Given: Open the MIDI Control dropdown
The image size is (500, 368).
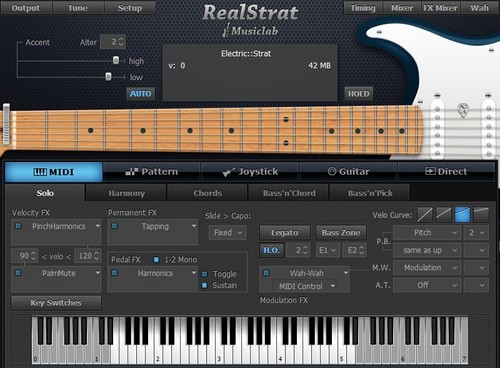Looking at the screenshot, I should pyautogui.click(x=304, y=286).
